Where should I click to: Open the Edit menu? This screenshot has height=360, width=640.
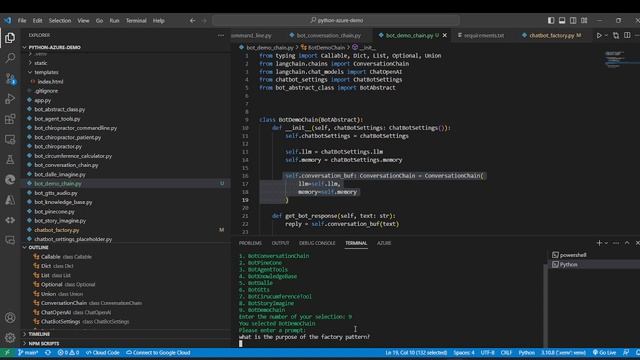pyautogui.click(x=38, y=20)
